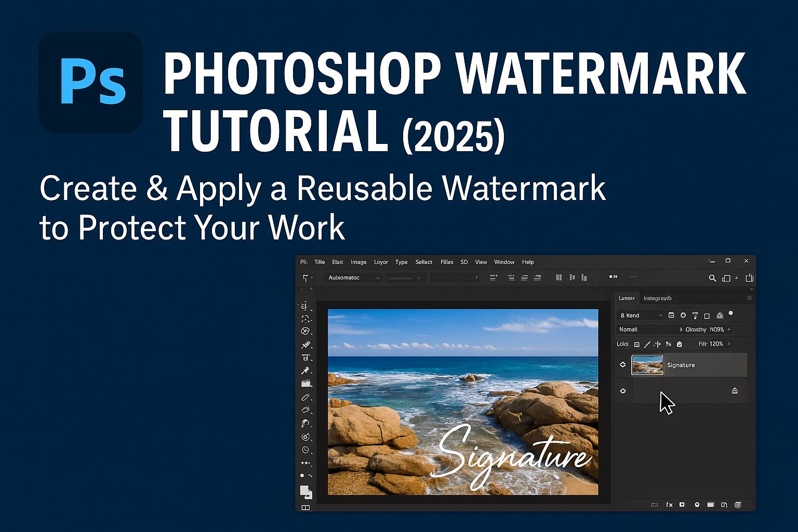Viewport: 798px width, 532px height.
Task: Select the frame-shaped crop tool
Action: (305, 357)
